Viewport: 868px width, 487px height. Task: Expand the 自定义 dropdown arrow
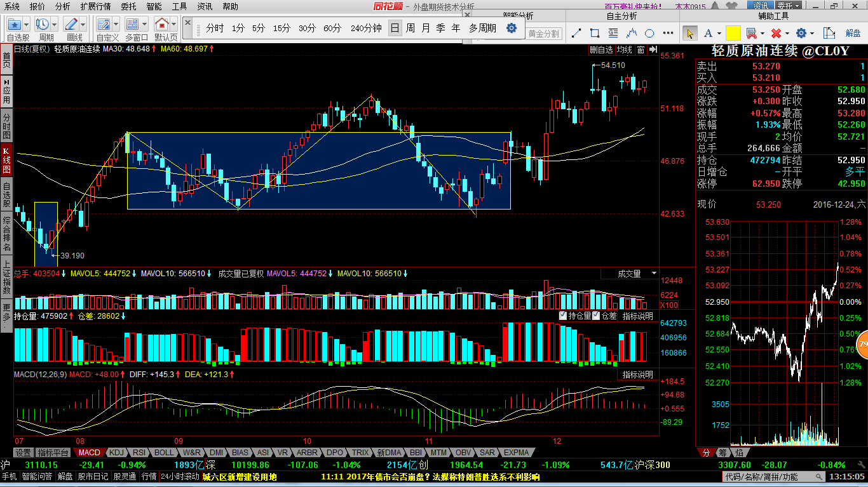coord(117,24)
